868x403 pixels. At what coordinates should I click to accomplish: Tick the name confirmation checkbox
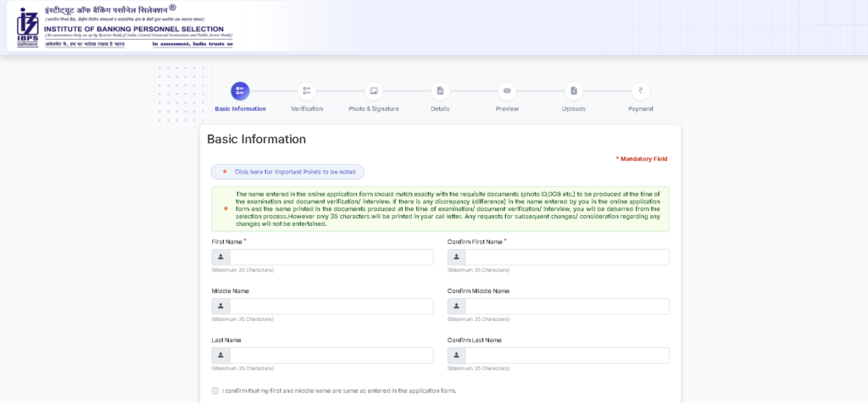(x=215, y=391)
